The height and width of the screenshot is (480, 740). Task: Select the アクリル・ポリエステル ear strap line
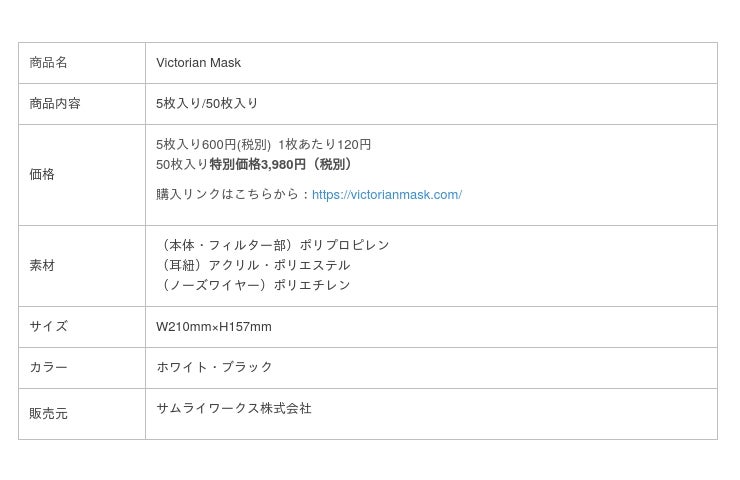tap(255, 265)
